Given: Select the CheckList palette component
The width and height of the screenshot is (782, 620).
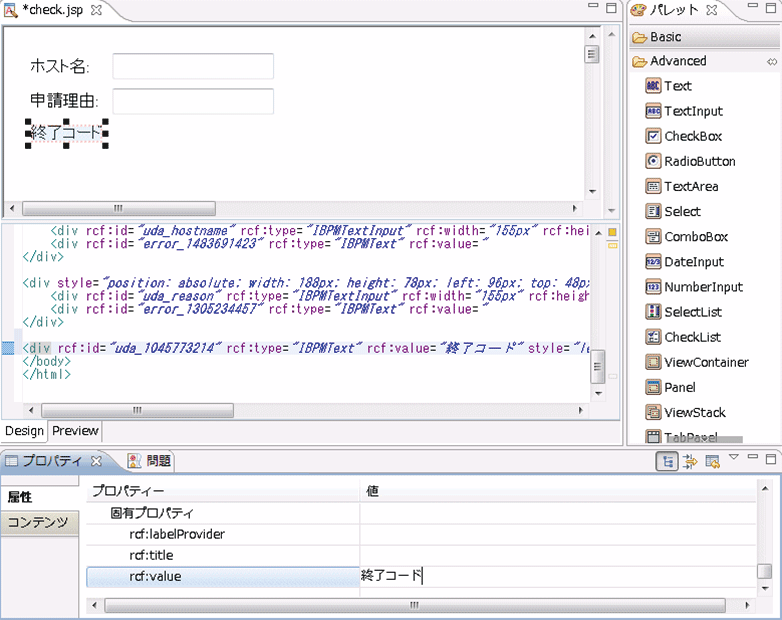Looking at the screenshot, I should [x=683, y=337].
